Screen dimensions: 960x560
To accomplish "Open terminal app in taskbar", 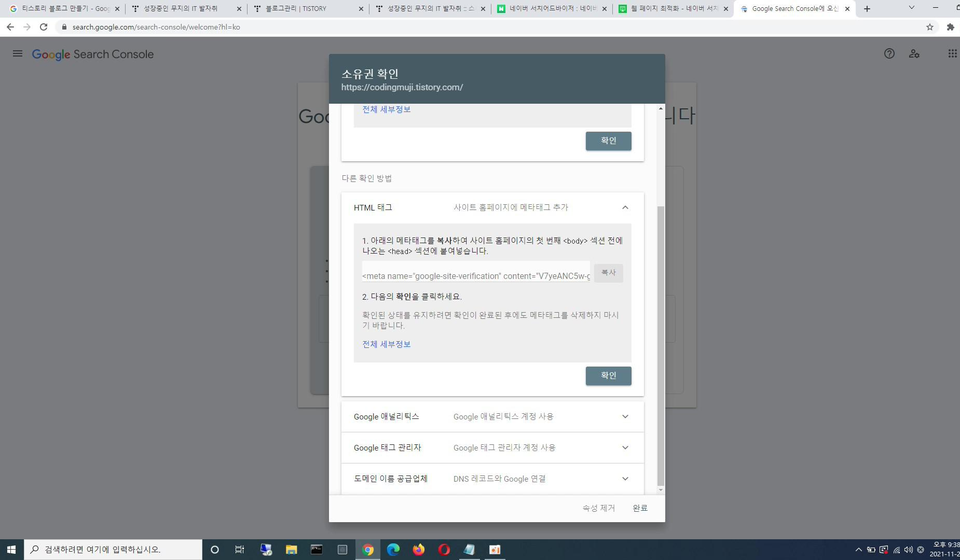I will click(317, 550).
